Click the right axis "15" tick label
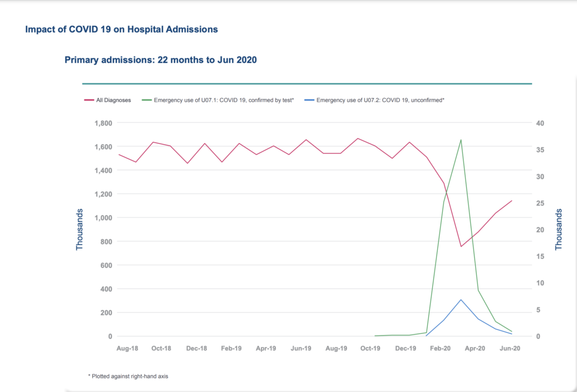 coord(540,256)
